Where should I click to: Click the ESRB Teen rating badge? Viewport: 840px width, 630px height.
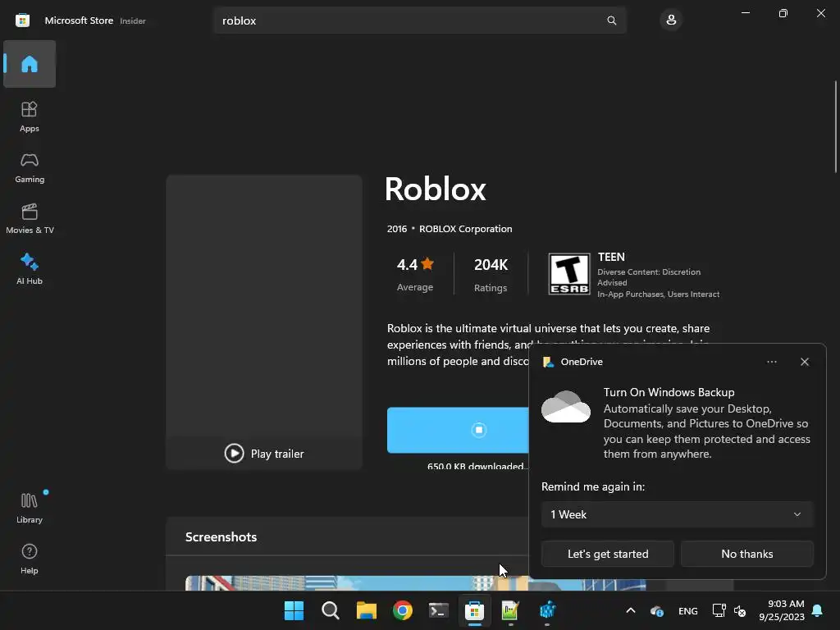point(569,274)
